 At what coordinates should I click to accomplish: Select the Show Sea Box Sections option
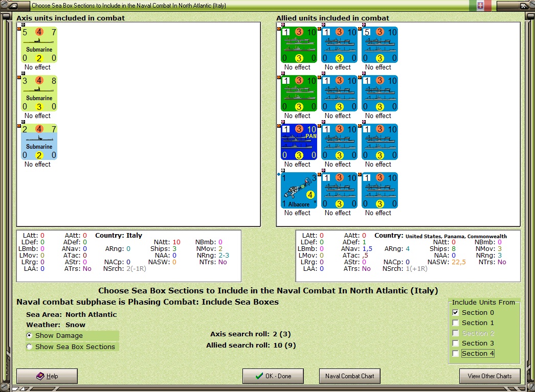click(x=29, y=347)
